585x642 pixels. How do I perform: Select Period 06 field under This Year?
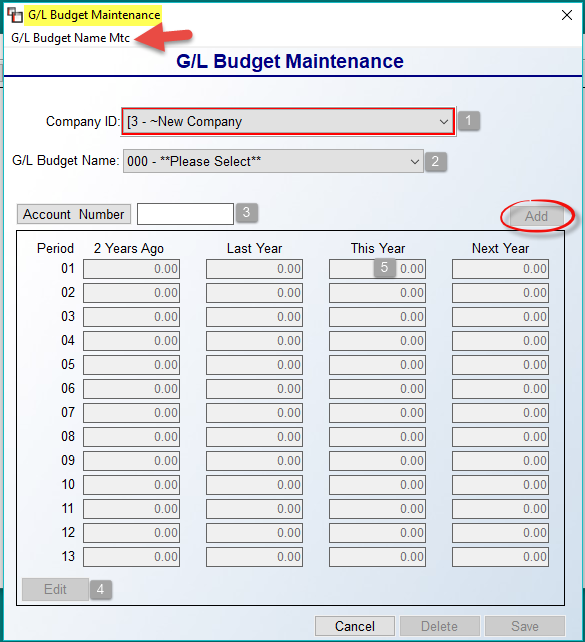tap(377, 389)
